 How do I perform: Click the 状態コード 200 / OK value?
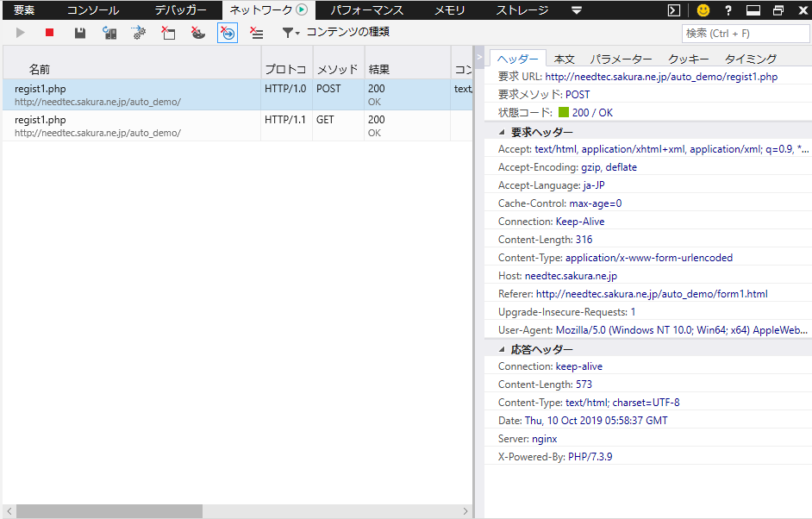point(592,112)
